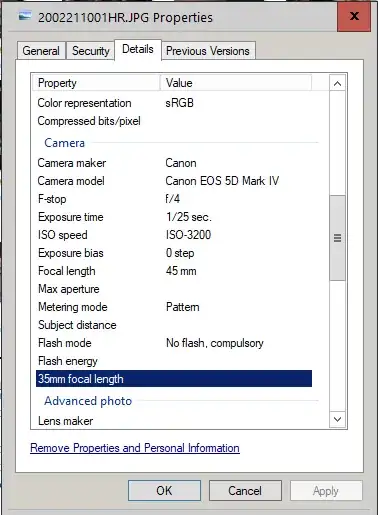The height and width of the screenshot is (515, 378).
Task: Select the Flash energy row
Action: point(174,361)
